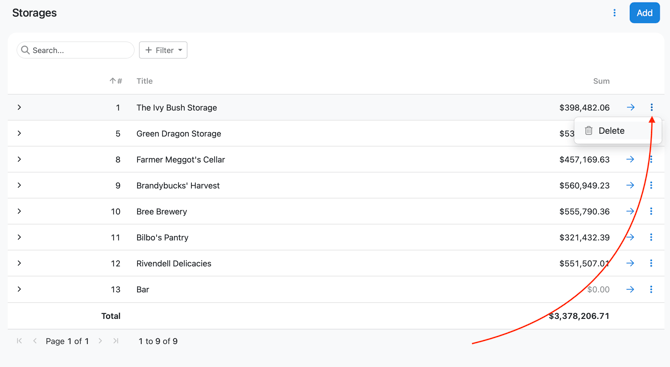The width and height of the screenshot is (670, 367).
Task: Go to the previous page
Action: click(x=35, y=341)
